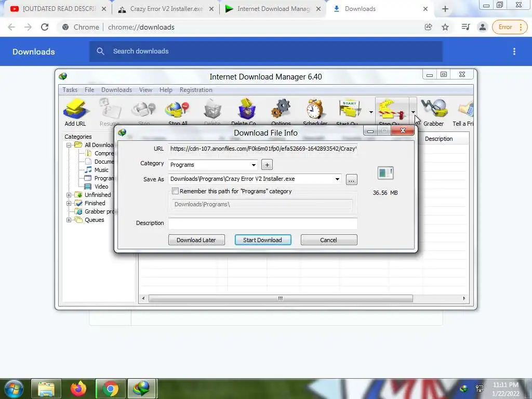Click the Start Queue toolbar icon
Image resolution: width=532 pixels, height=399 pixels.
point(349,112)
